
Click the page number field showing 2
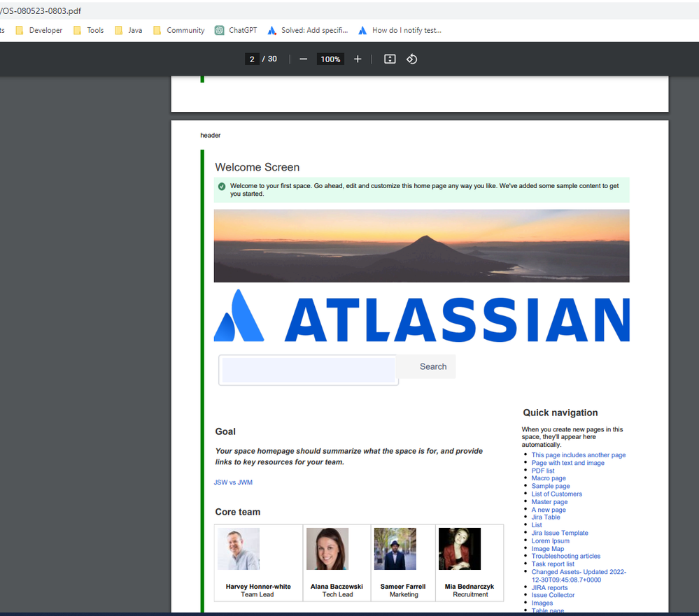(252, 59)
